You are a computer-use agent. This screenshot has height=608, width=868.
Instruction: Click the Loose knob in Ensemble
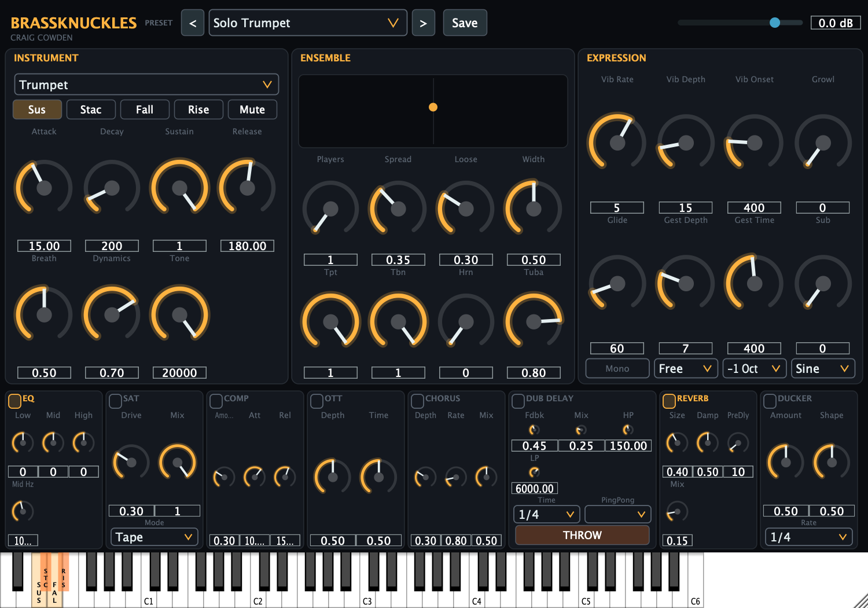[x=466, y=208]
